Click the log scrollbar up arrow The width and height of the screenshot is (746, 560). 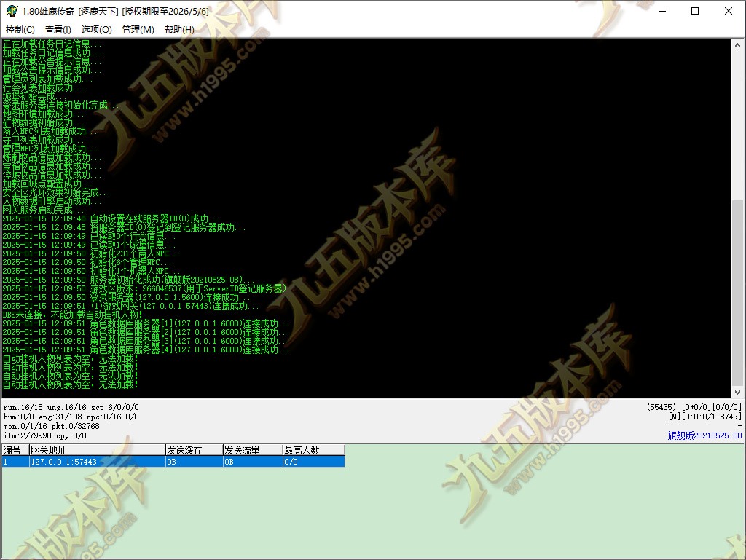click(737, 45)
